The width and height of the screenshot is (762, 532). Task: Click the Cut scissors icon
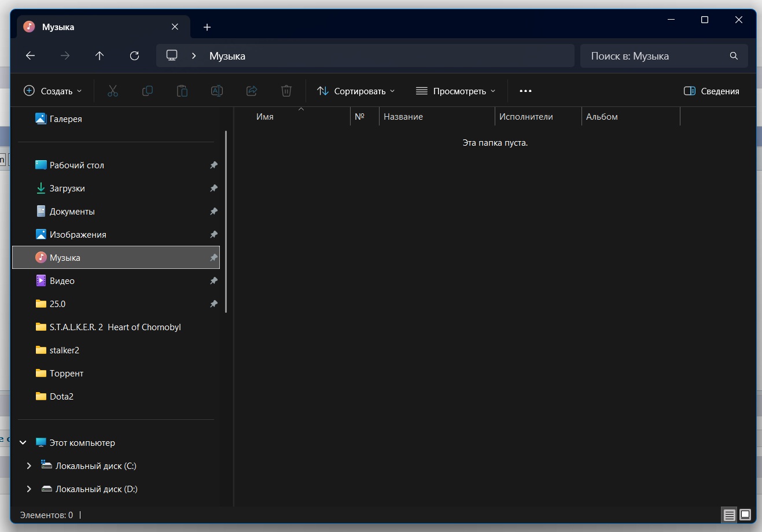click(113, 91)
